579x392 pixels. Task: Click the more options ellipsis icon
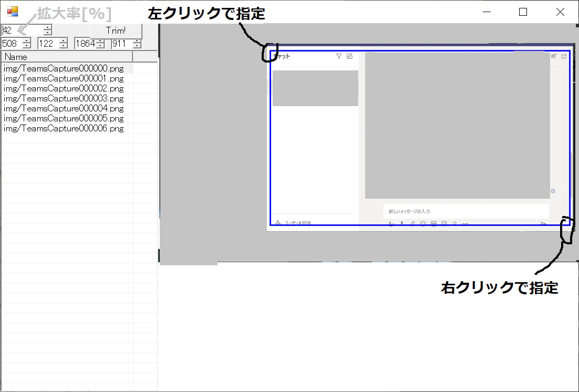(464, 223)
